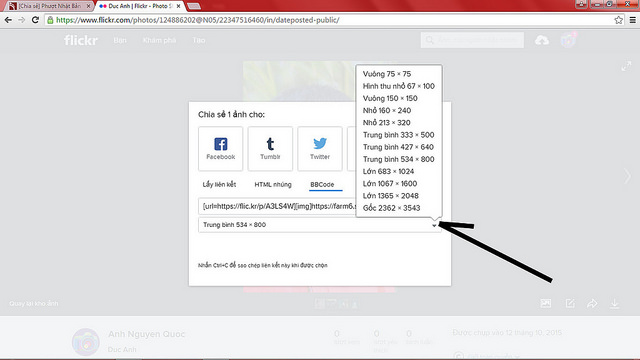Go back with the browser back arrow
Image resolution: width=640 pixels, height=360 pixels.
pyautogui.click(x=8, y=20)
